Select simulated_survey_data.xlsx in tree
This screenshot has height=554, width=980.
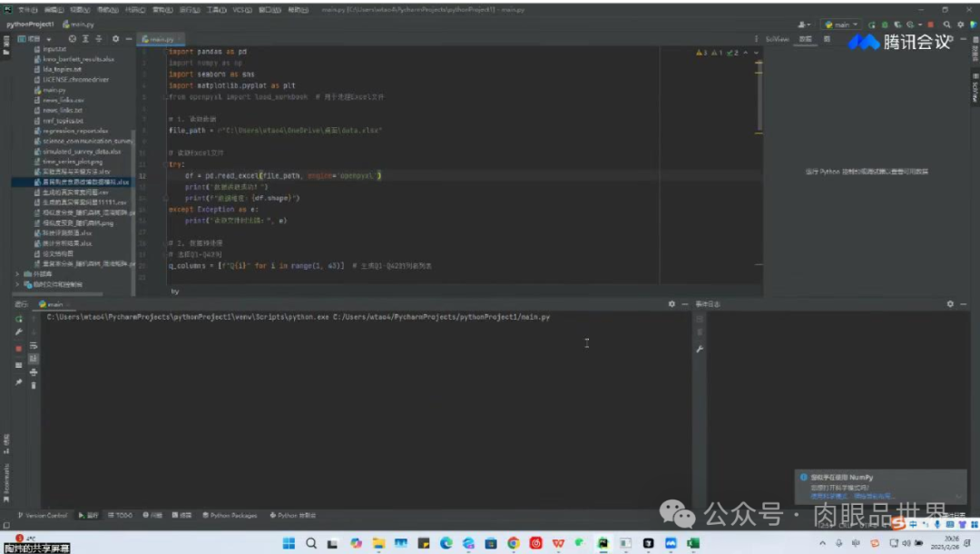77,152
